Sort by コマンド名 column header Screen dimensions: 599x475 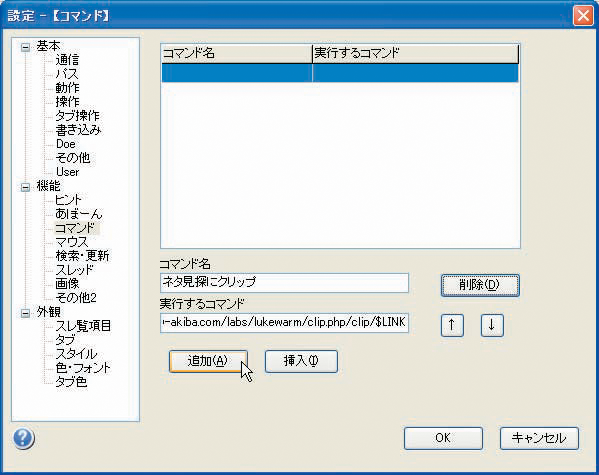237,53
